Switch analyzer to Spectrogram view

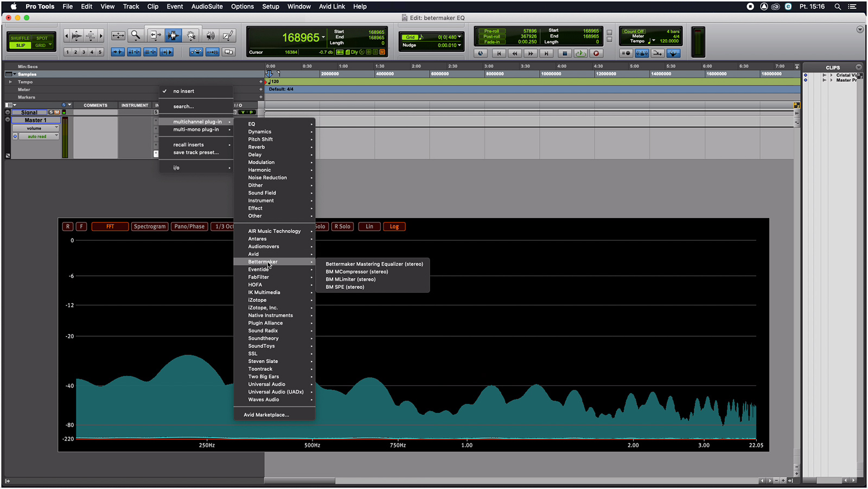coord(150,227)
